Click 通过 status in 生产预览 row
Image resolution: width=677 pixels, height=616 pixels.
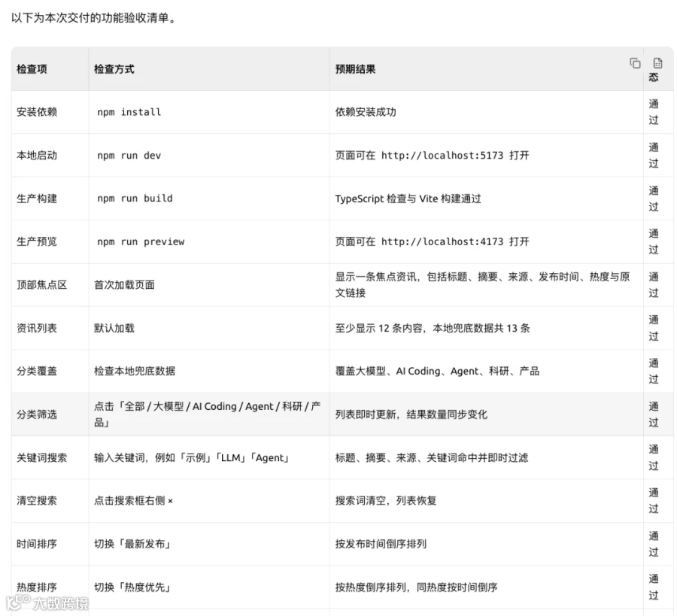click(x=654, y=241)
